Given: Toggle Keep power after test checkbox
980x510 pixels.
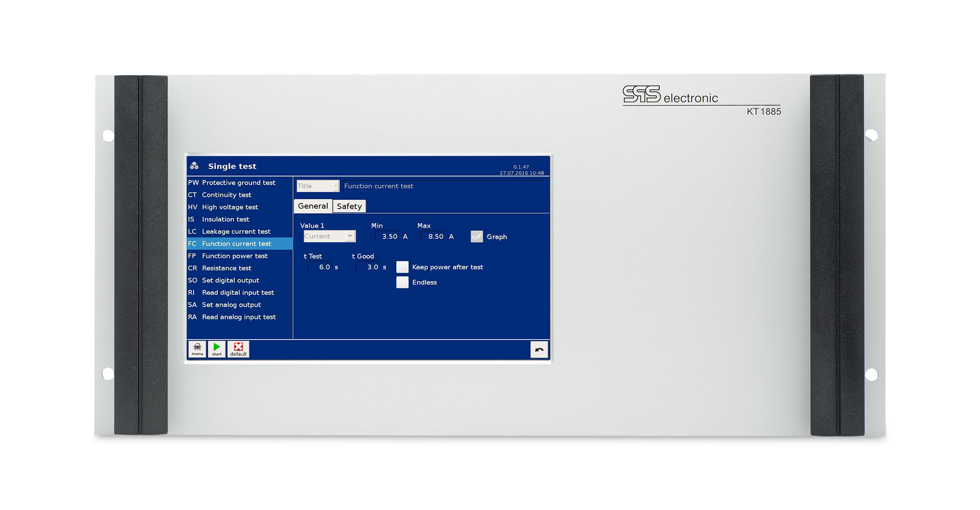Looking at the screenshot, I should click(402, 267).
